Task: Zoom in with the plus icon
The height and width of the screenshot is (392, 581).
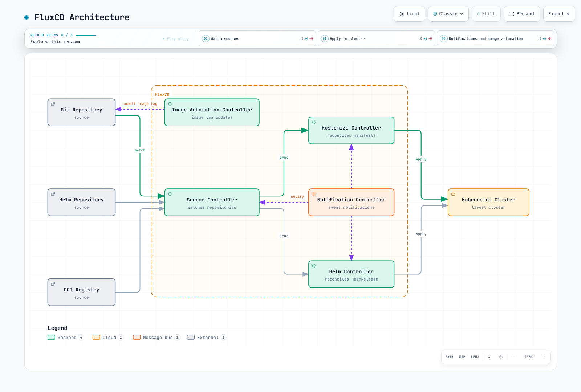Action: tap(544, 357)
